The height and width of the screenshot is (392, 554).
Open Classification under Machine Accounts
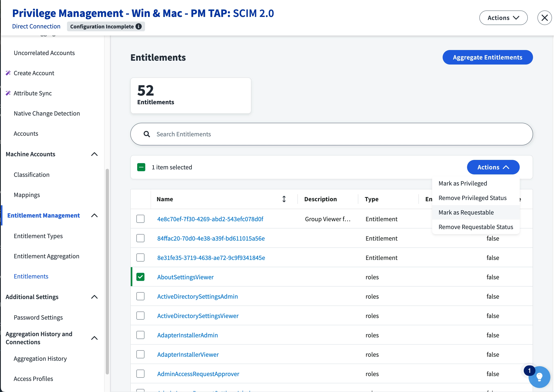[x=31, y=174]
